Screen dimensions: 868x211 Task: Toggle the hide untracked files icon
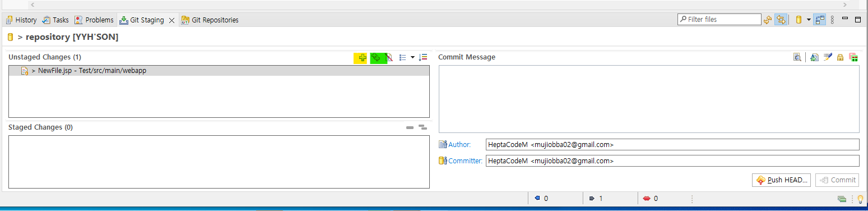tap(389, 57)
